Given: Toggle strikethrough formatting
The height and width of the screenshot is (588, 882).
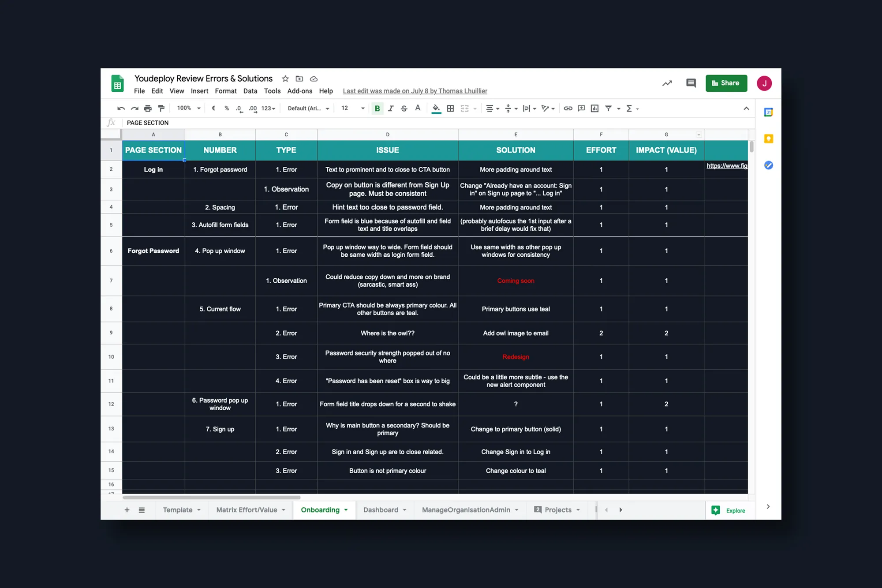Looking at the screenshot, I should coord(404,109).
